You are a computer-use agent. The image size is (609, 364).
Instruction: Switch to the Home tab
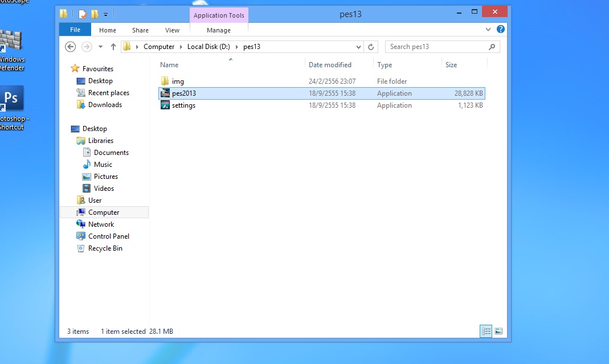coord(108,30)
